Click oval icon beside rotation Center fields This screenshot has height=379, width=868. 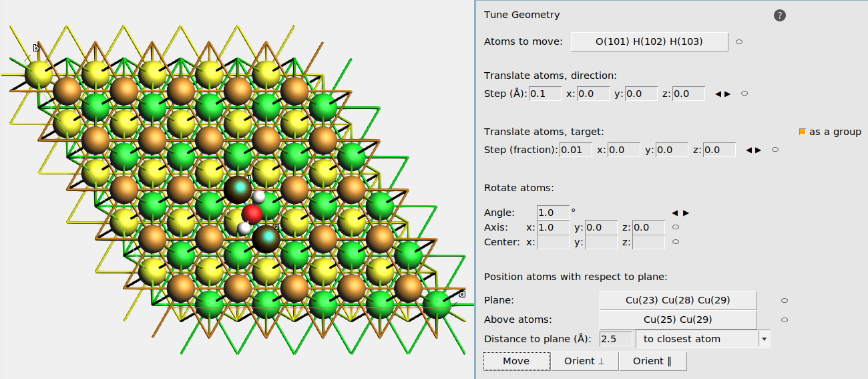click(x=676, y=242)
